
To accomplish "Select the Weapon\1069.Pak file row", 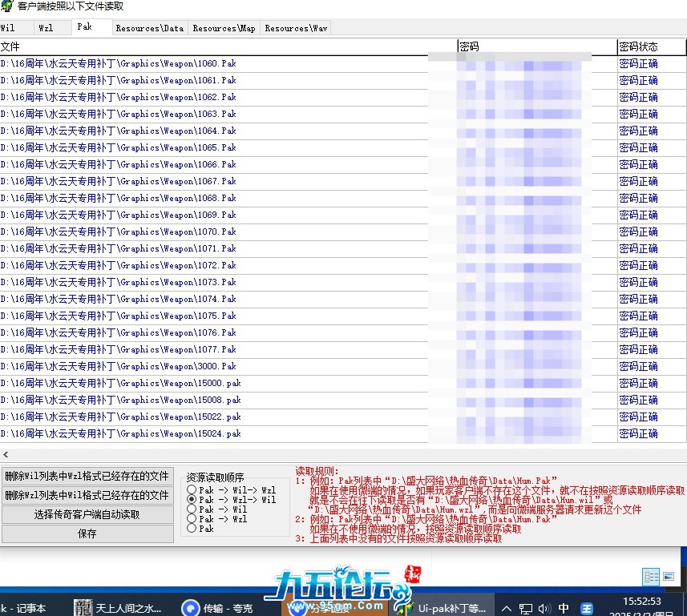I will pyautogui.click(x=343, y=215).
